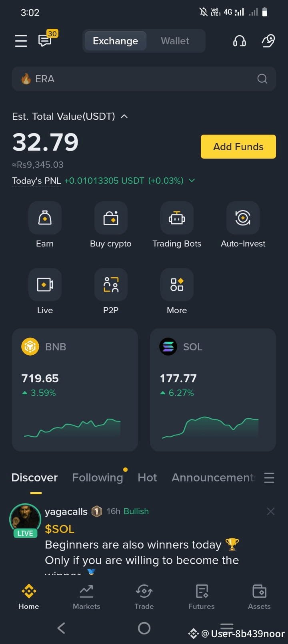The height and width of the screenshot is (644, 288).
Task: Open the Earn shortcut icon
Action: (x=45, y=218)
